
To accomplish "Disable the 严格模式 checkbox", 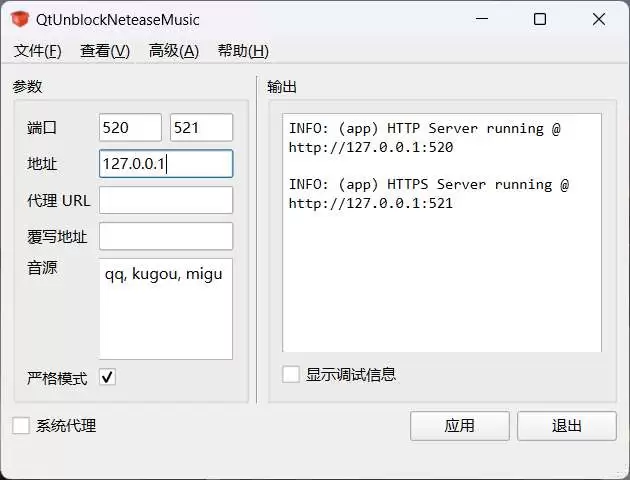I will click(107, 377).
